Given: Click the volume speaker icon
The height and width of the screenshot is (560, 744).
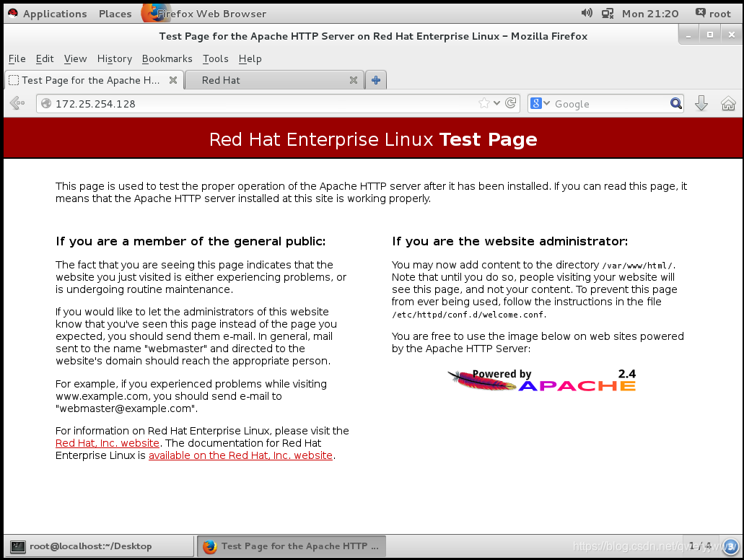Looking at the screenshot, I should (587, 13).
